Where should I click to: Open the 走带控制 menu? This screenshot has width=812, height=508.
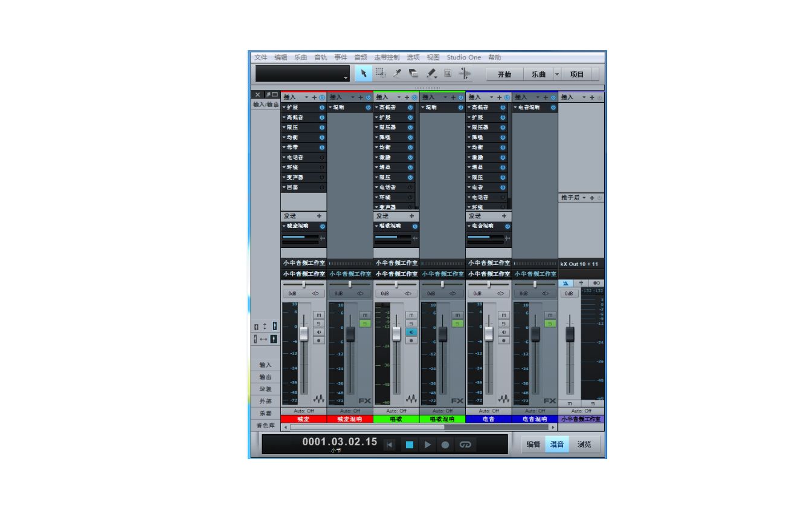tap(387, 57)
